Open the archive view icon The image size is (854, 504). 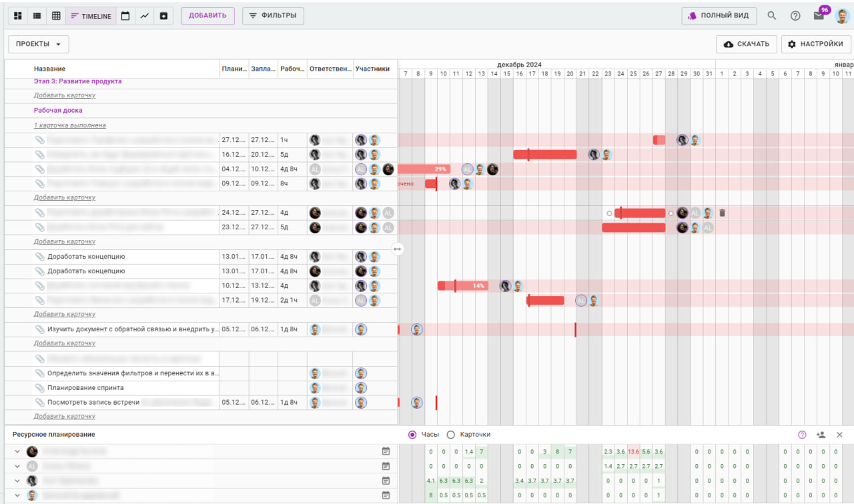coord(163,16)
